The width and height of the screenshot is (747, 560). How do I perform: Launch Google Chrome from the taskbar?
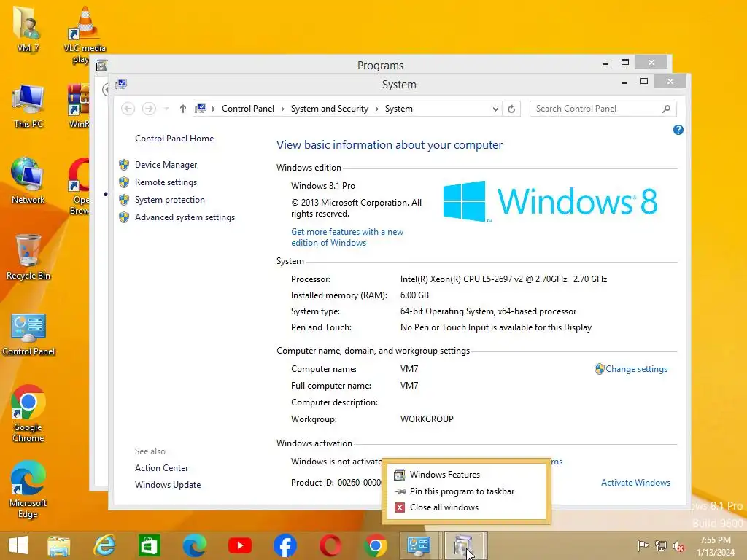[376, 545]
